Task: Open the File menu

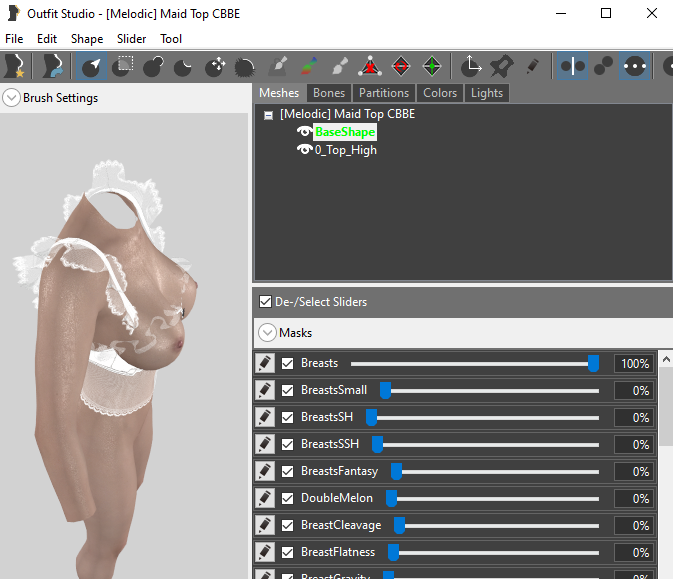Action: tap(14, 39)
